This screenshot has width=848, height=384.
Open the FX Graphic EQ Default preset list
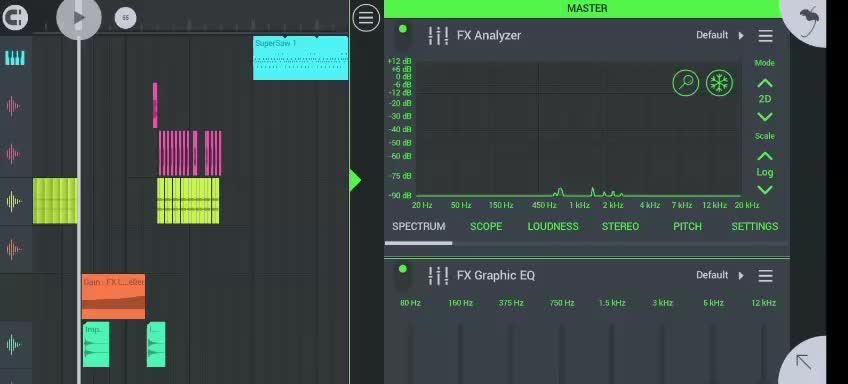click(x=720, y=275)
